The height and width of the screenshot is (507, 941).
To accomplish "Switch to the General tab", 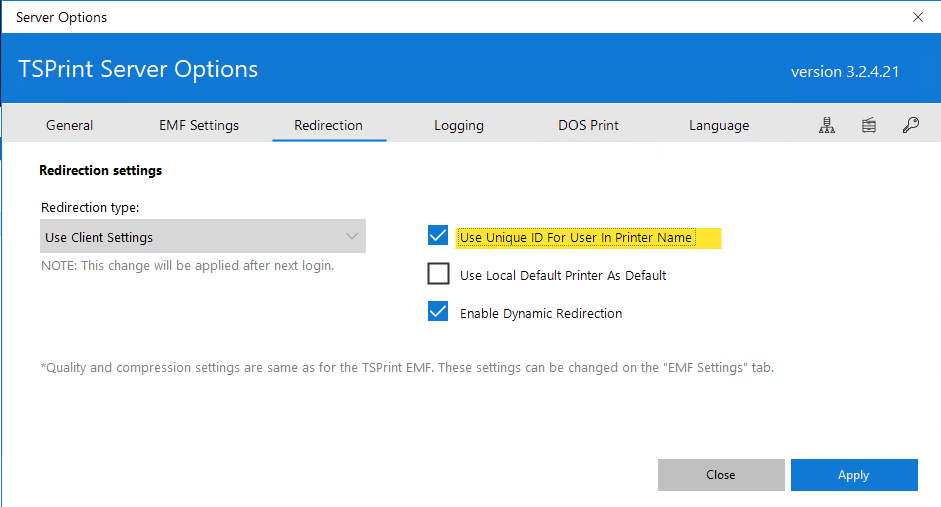I will (70, 125).
